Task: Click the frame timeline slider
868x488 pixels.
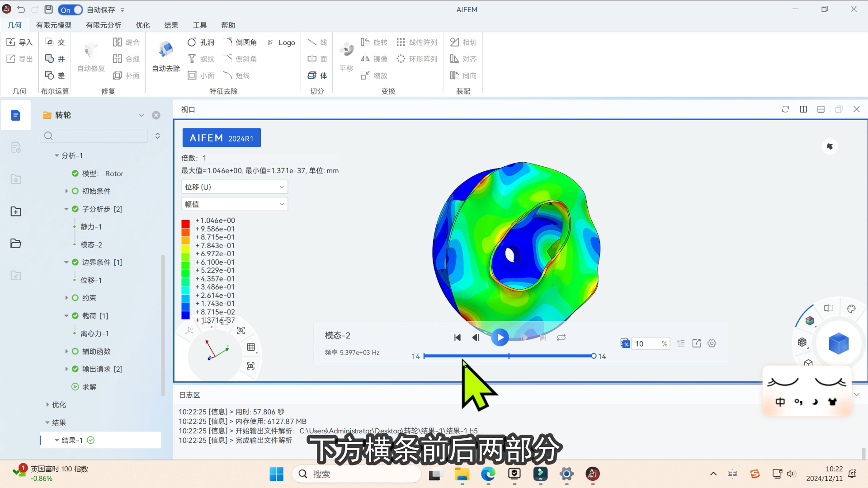Action: pyautogui.click(x=509, y=356)
